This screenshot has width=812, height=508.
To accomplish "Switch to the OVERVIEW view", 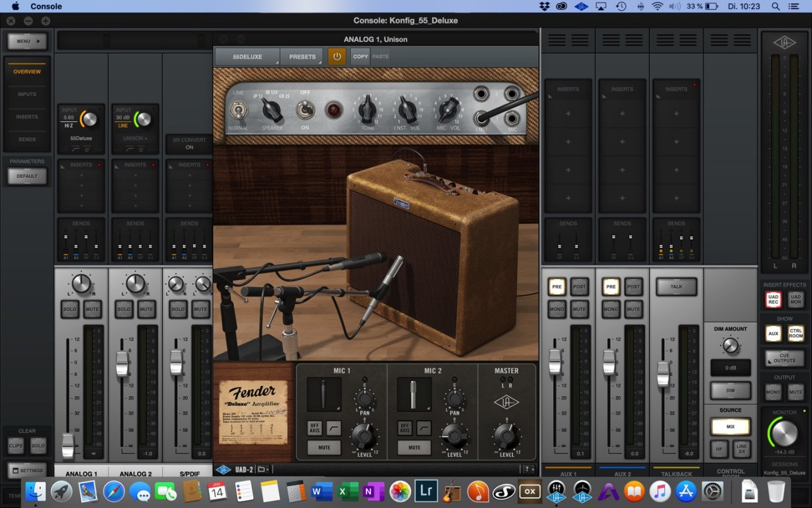I will 27,72.
